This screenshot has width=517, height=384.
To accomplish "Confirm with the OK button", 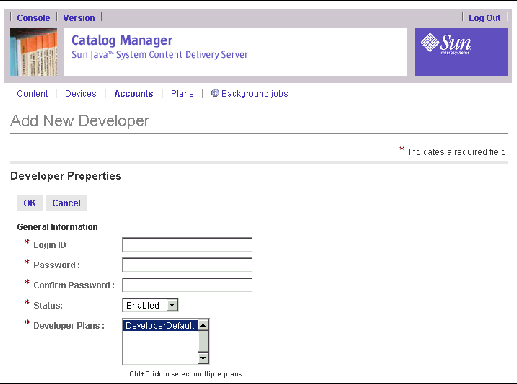I will [30, 203].
